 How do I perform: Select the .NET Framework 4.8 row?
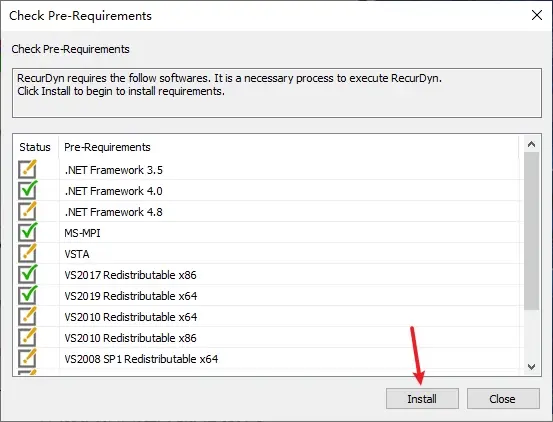[267, 212]
